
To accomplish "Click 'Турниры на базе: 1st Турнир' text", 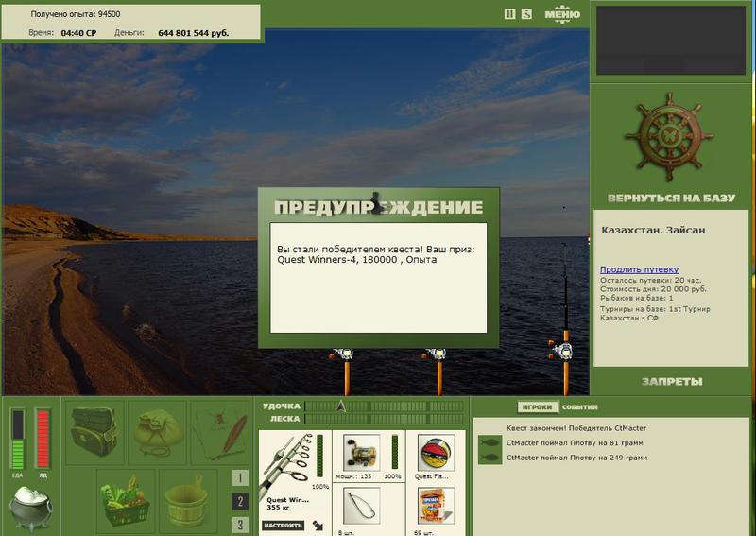I will point(655,309).
